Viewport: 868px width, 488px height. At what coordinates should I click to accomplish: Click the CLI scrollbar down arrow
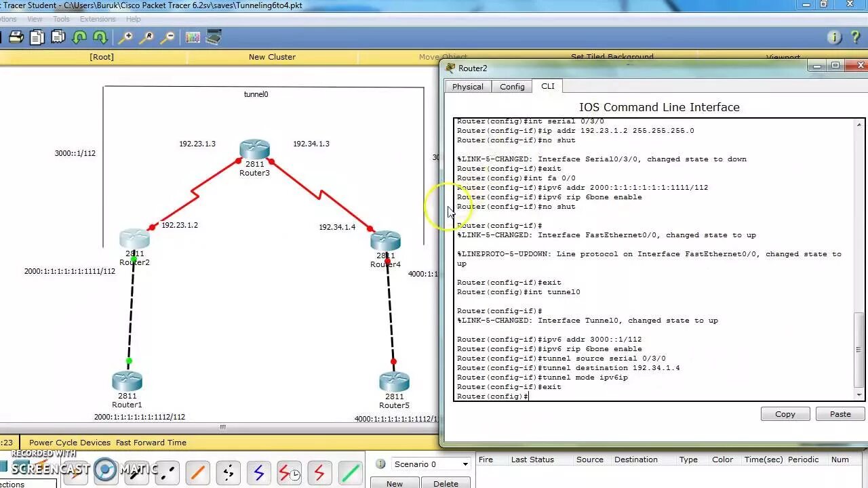click(859, 395)
